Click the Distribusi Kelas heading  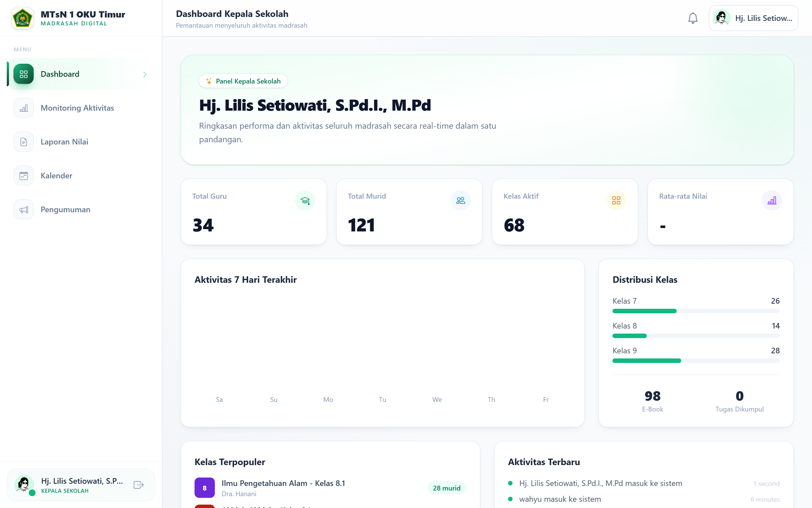click(x=645, y=279)
